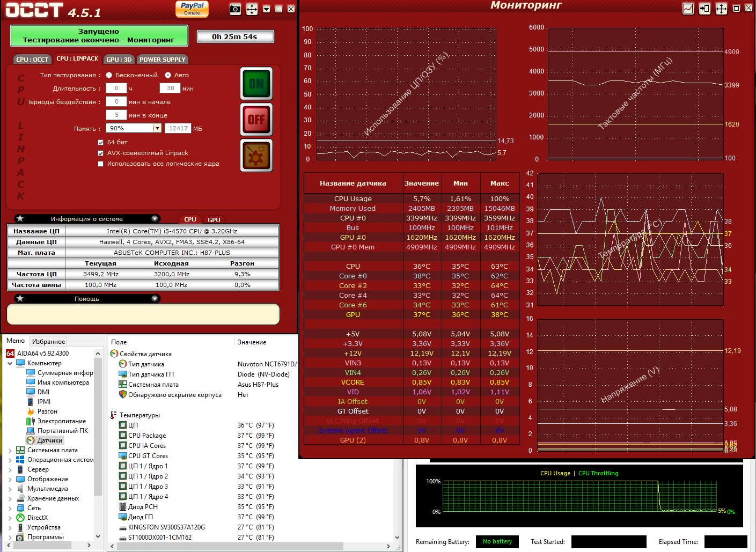Collapse the Компьютер tree node
Screen dimensions: 756x552
(x=10, y=363)
